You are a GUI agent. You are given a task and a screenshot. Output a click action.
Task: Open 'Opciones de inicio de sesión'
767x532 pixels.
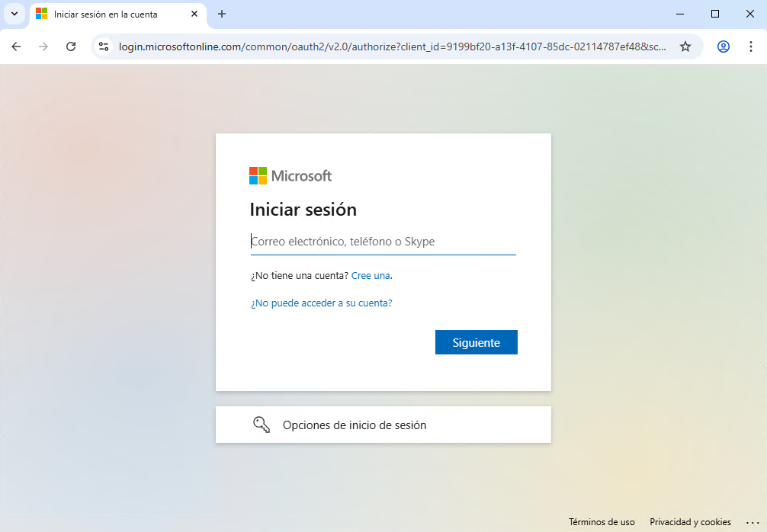pyautogui.click(x=383, y=425)
